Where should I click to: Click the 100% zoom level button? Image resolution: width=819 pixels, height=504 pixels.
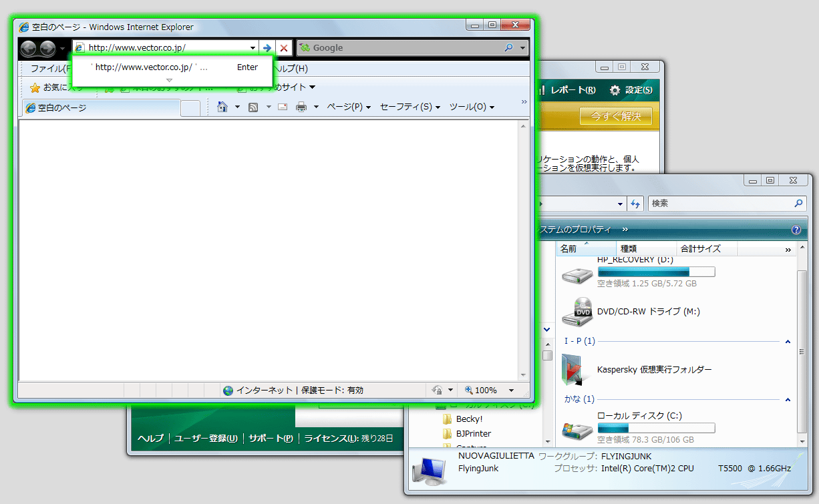pyautogui.click(x=481, y=391)
